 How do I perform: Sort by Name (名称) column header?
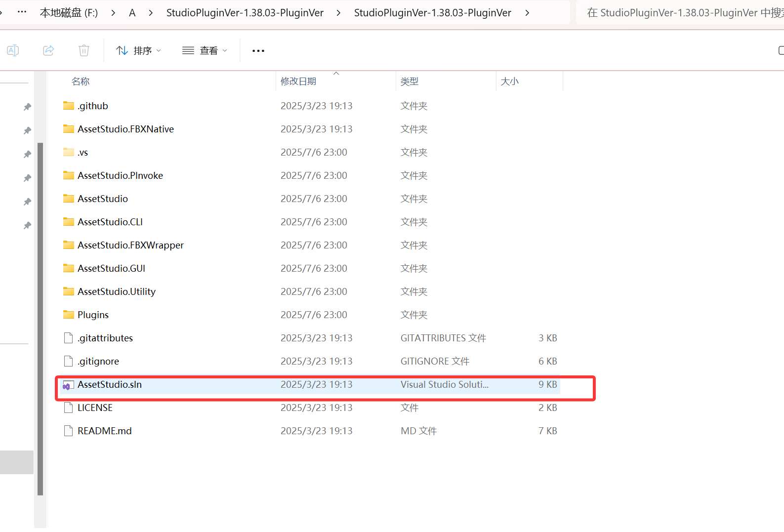coord(81,82)
